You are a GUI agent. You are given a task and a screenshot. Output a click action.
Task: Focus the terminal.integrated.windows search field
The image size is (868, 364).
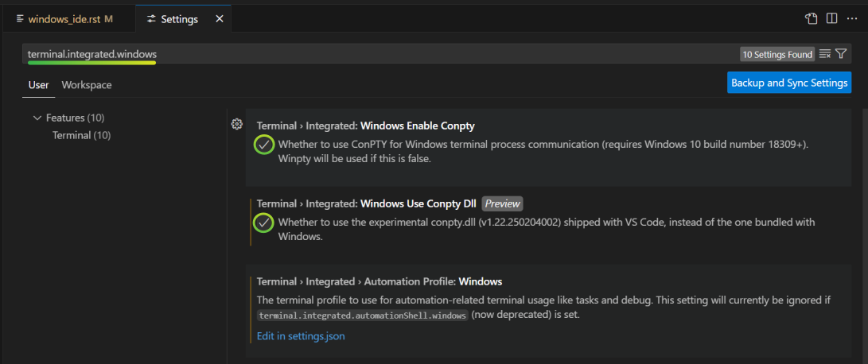(x=380, y=54)
